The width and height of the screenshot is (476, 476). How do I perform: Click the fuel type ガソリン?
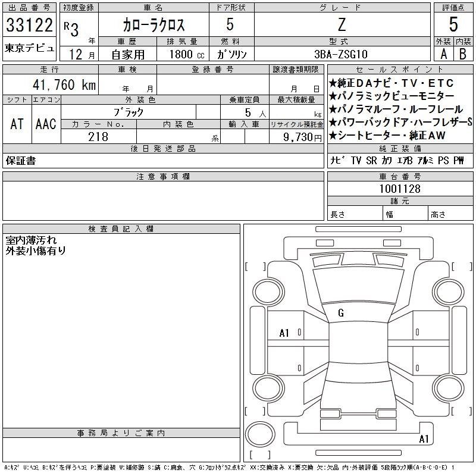pyautogui.click(x=232, y=54)
